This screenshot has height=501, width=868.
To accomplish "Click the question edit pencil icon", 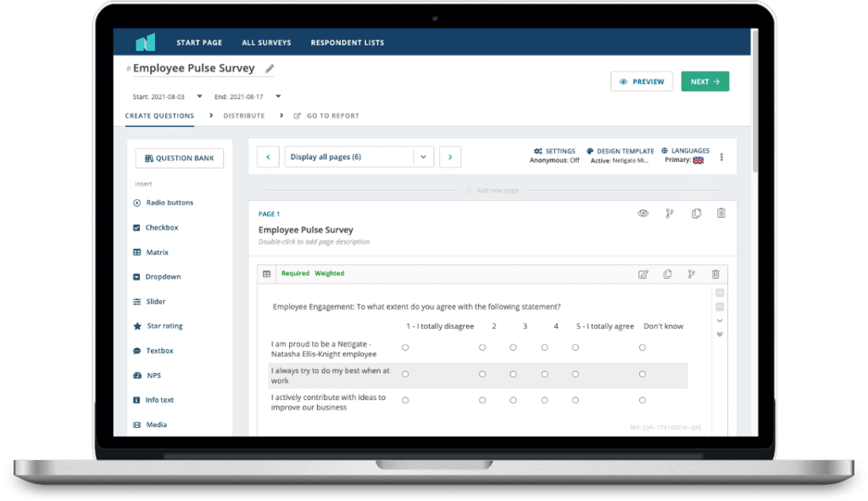I will (x=643, y=274).
